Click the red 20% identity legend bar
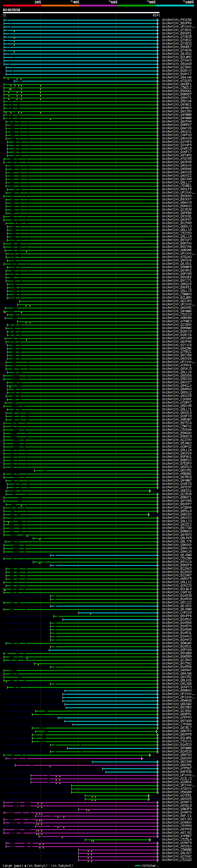197x868 pixels. pos(22,6)
